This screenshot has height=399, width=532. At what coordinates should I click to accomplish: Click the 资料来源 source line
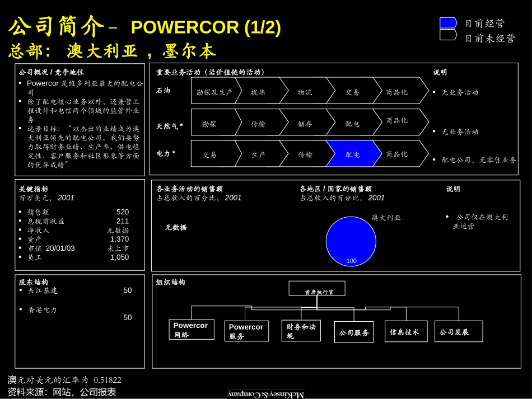point(62,392)
